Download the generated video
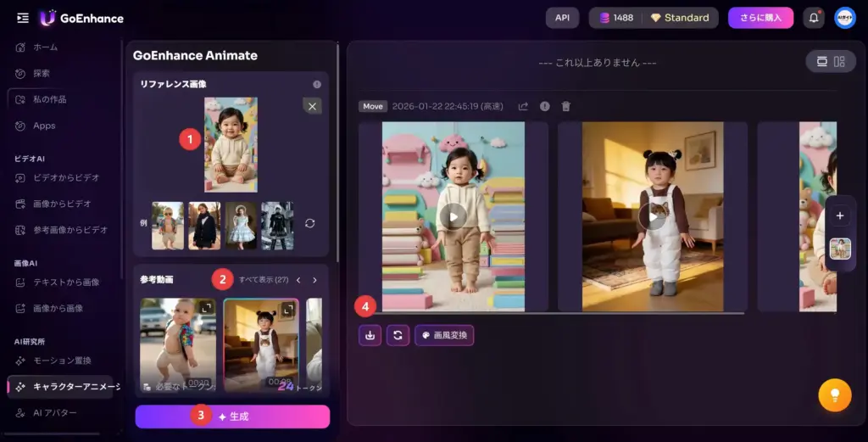Image resolution: width=868 pixels, height=442 pixels. pyautogui.click(x=370, y=335)
